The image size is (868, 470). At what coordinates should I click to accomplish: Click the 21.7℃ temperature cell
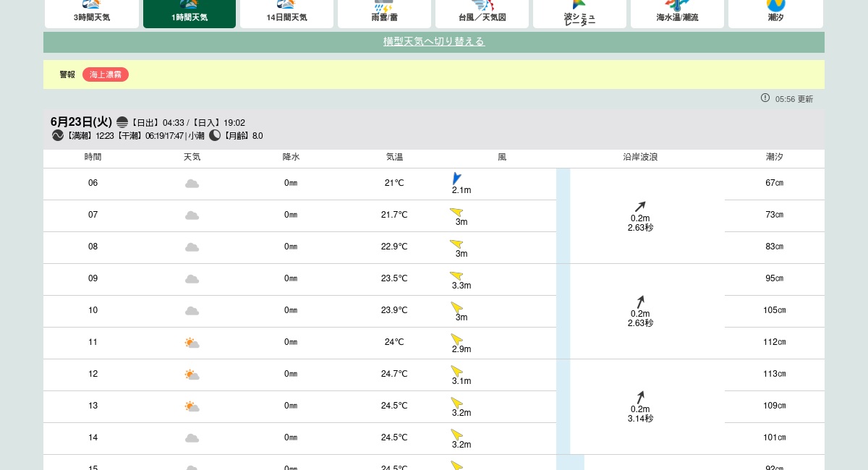coord(394,215)
